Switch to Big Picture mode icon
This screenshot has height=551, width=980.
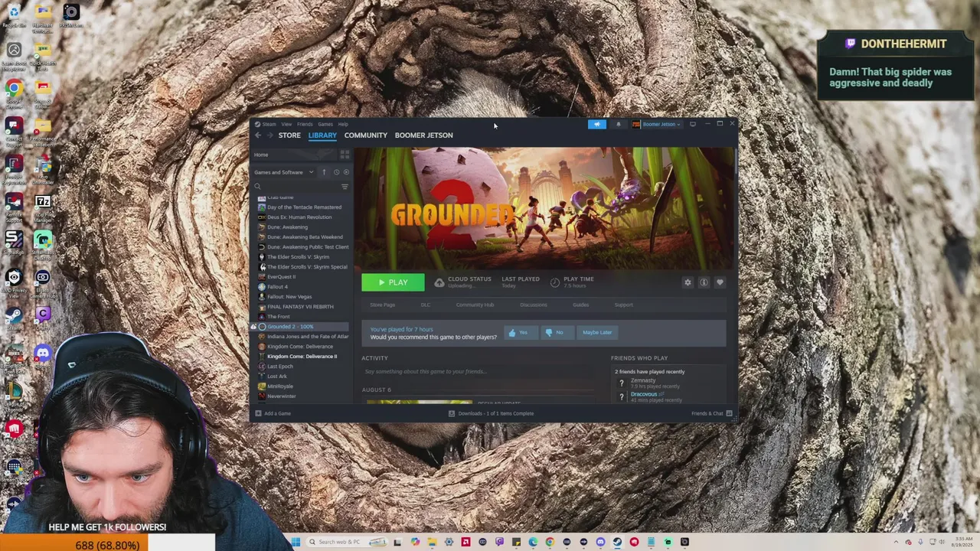tap(693, 124)
